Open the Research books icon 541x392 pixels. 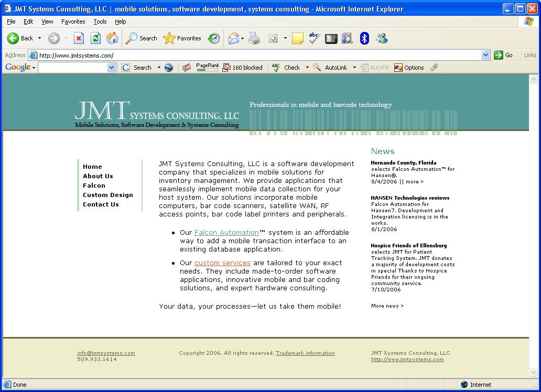tap(348, 38)
